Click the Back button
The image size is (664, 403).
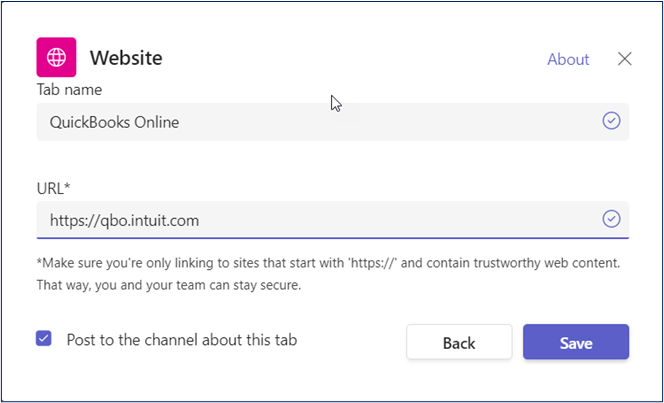tap(459, 342)
